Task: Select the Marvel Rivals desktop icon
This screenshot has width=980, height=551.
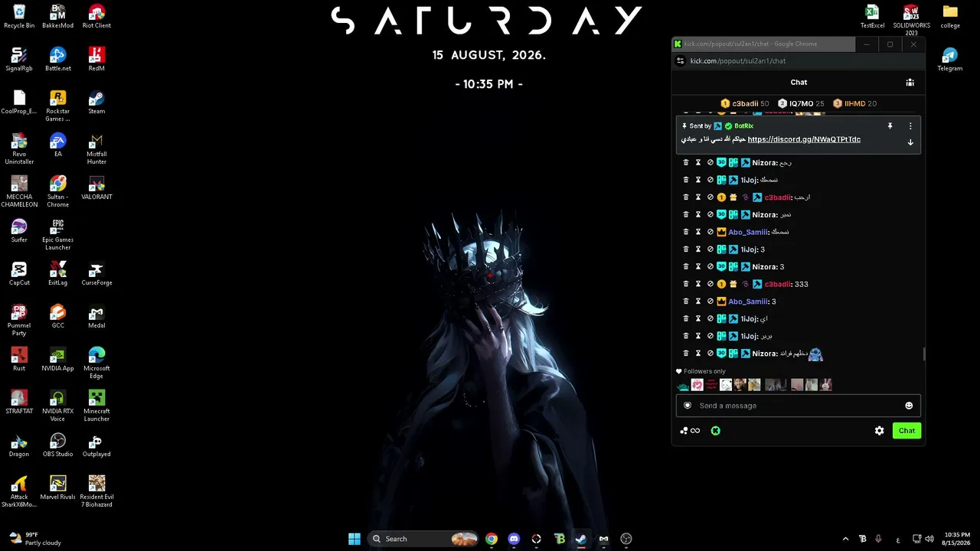Action: [58, 488]
